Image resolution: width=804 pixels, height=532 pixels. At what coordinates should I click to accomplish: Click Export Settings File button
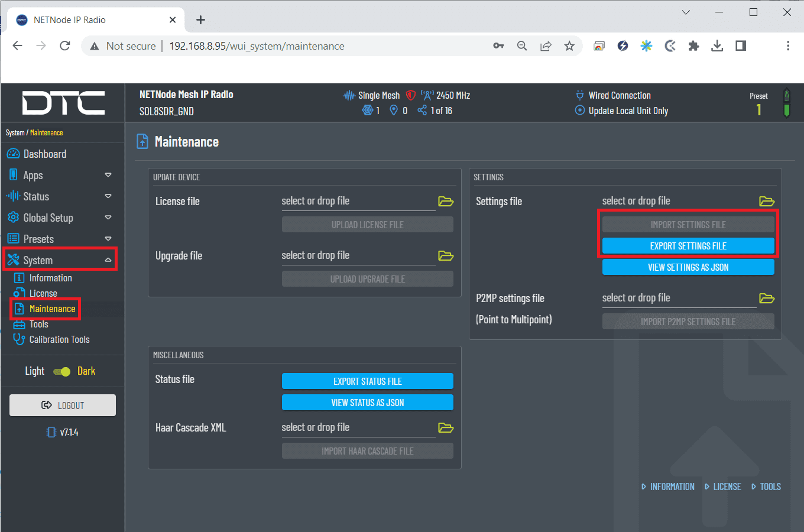click(688, 246)
